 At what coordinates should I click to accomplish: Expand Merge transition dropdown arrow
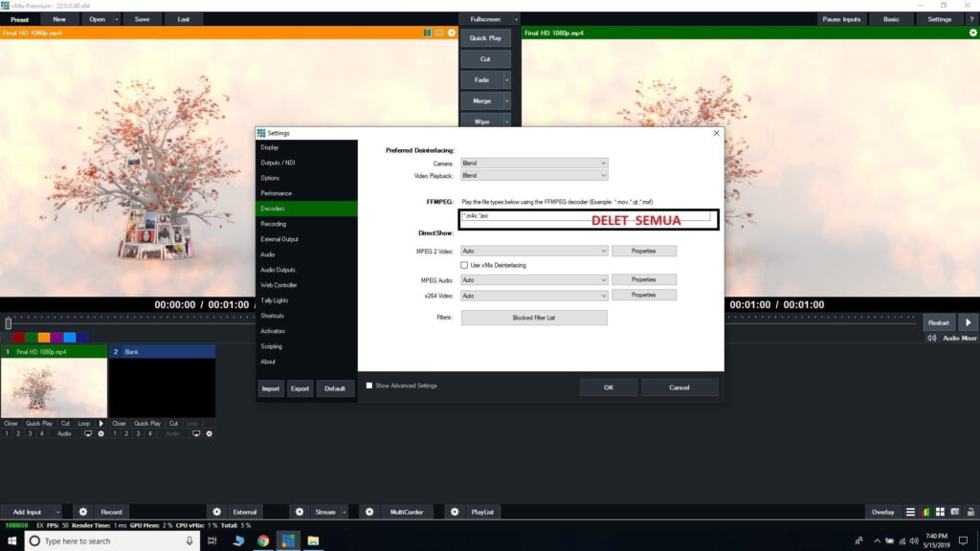507,100
